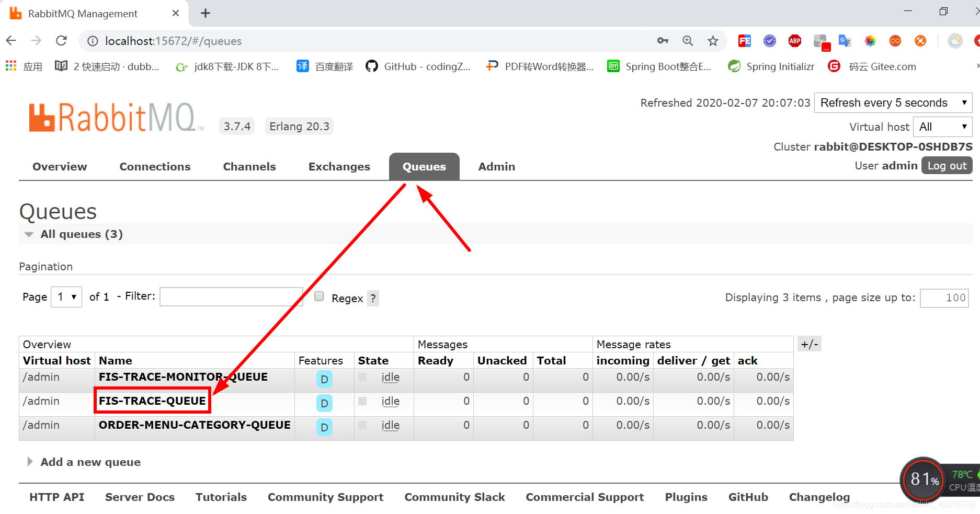Open the AdBlock Plus extension icon
The width and height of the screenshot is (980, 514).
[795, 41]
